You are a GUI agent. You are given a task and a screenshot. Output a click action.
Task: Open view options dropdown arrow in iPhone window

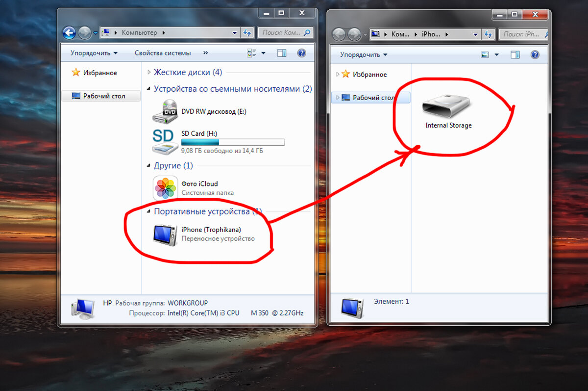tap(497, 55)
